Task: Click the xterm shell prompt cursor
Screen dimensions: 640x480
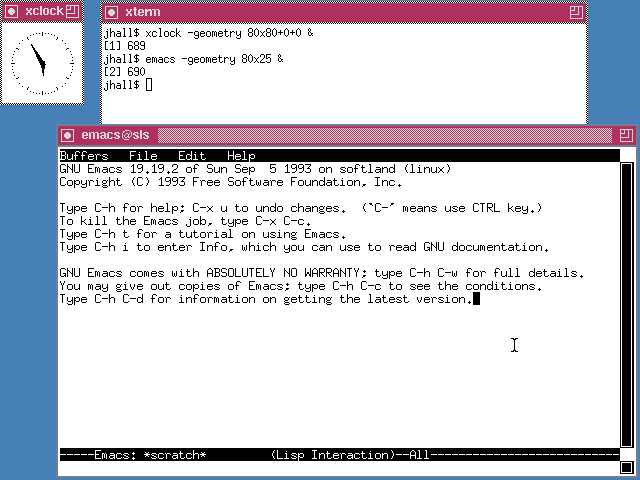Action: click(149, 85)
